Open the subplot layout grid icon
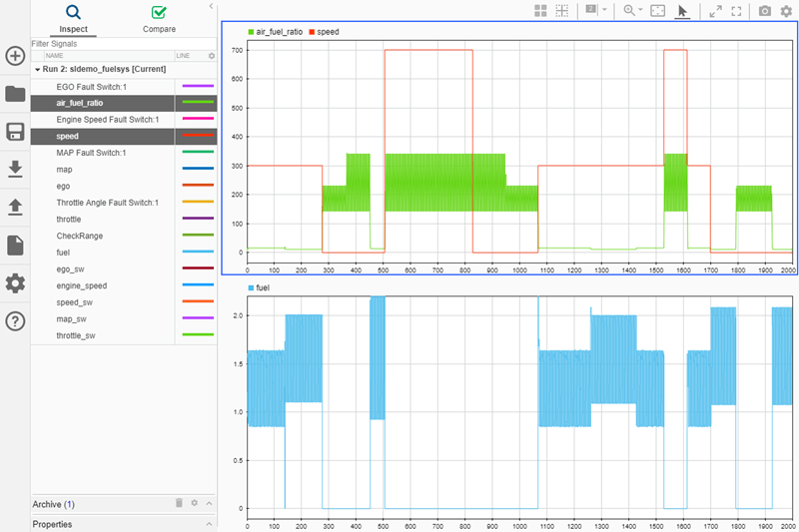 pos(540,11)
